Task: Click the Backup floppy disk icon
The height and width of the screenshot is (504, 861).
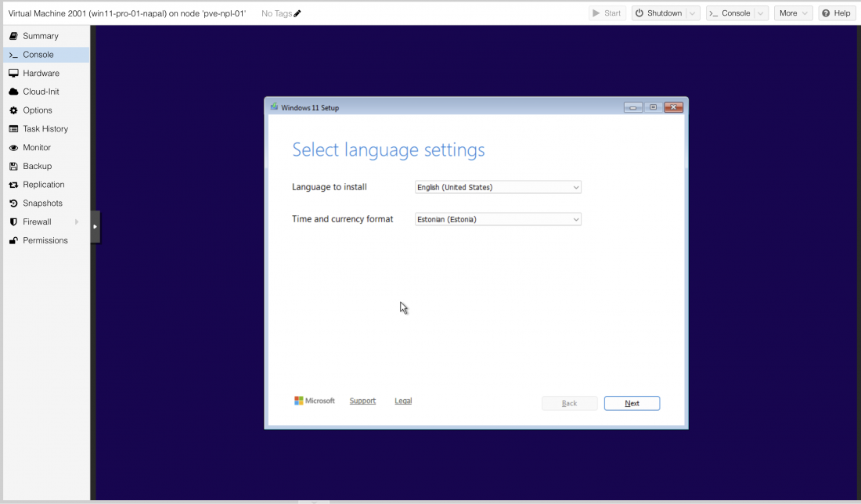Action: click(x=14, y=167)
